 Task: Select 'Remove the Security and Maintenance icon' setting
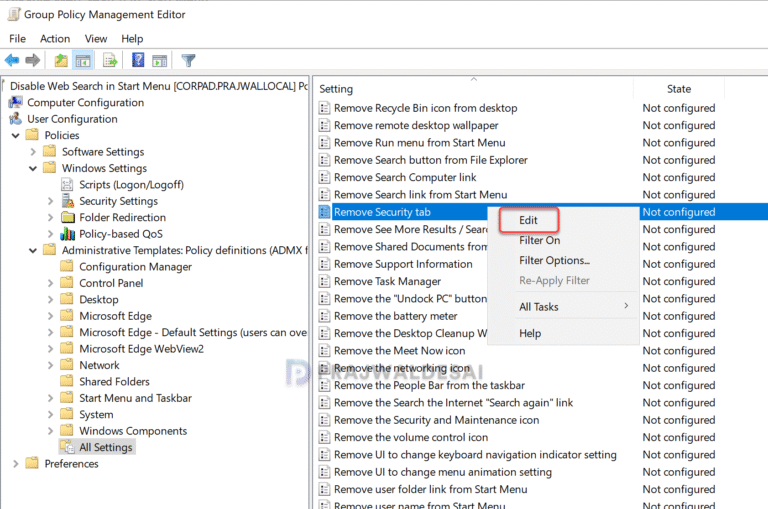[436, 420]
